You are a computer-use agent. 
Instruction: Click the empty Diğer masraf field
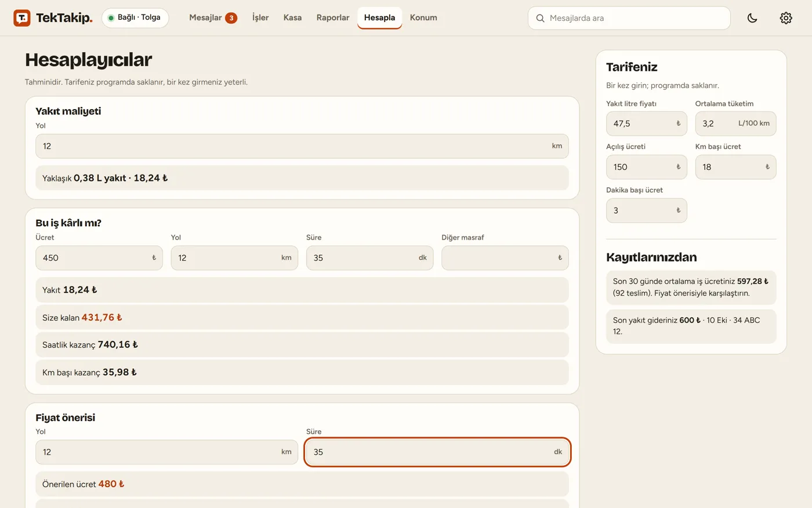[x=505, y=258]
